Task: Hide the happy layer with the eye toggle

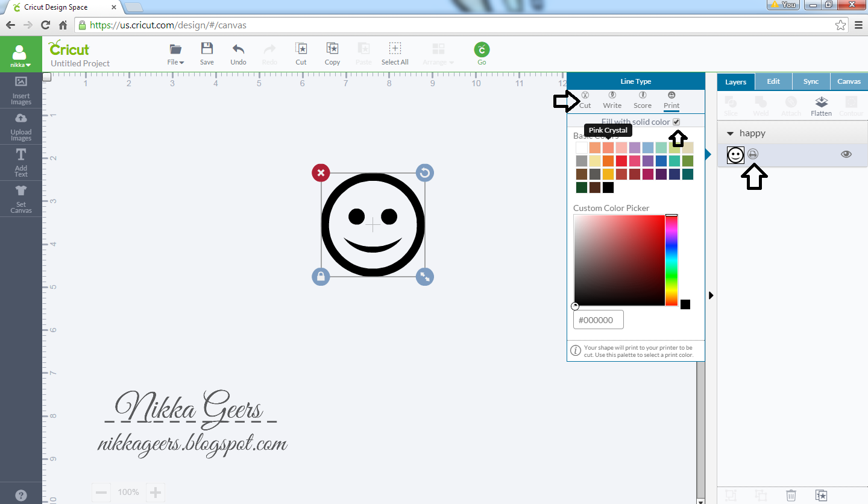Action: [846, 154]
